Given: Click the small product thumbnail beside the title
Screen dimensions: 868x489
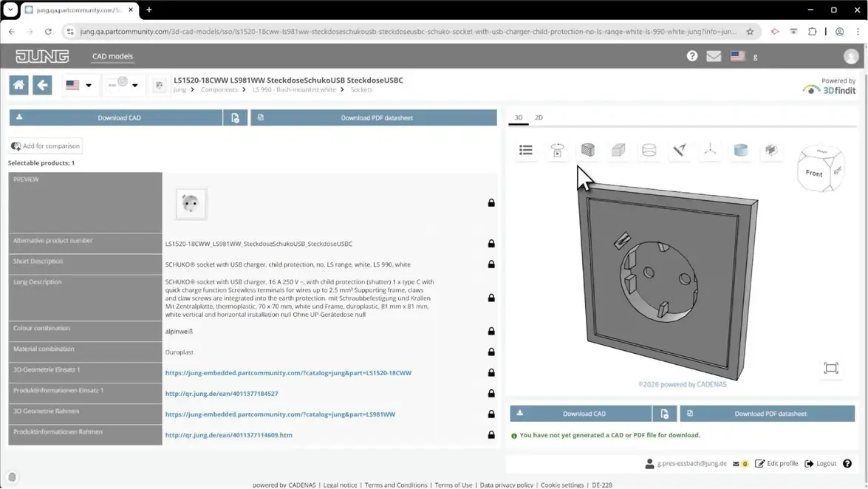Looking at the screenshot, I should click(x=160, y=85).
